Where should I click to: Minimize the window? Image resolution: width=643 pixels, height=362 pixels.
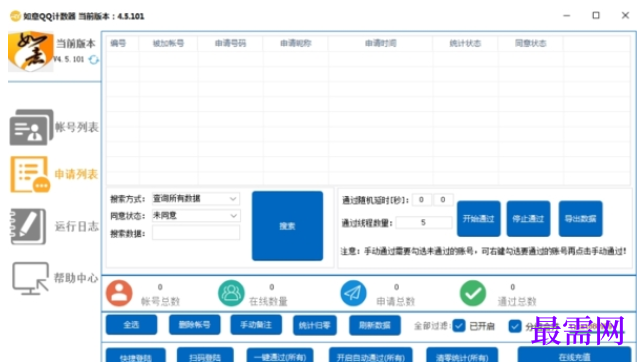point(567,16)
